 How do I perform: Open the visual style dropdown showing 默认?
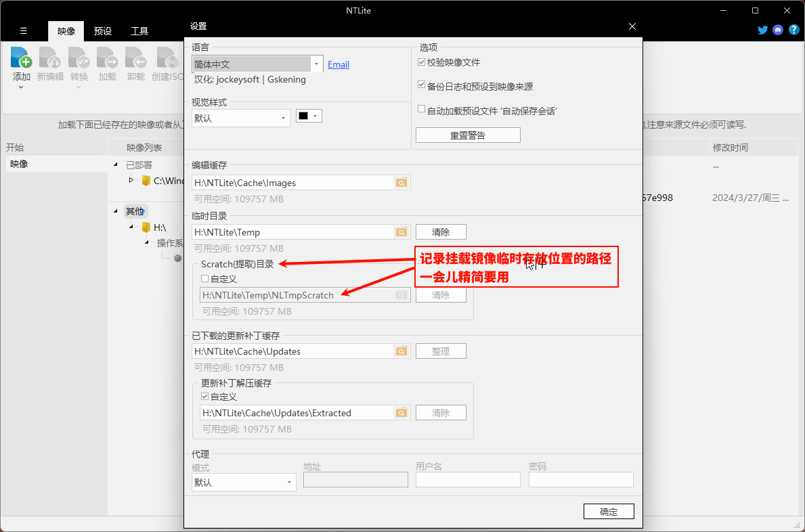(x=241, y=118)
